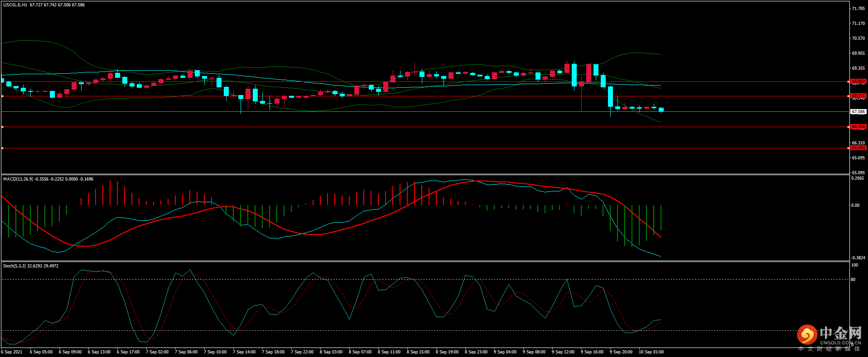The image size is (868, 357).
Task: Click the red 68.211 price tag
Action: pos(858,96)
